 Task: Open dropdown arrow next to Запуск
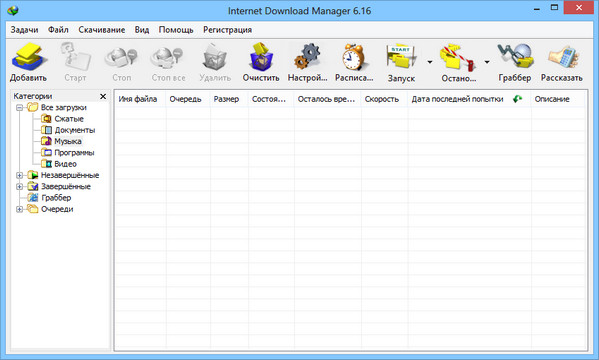pos(430,62)
